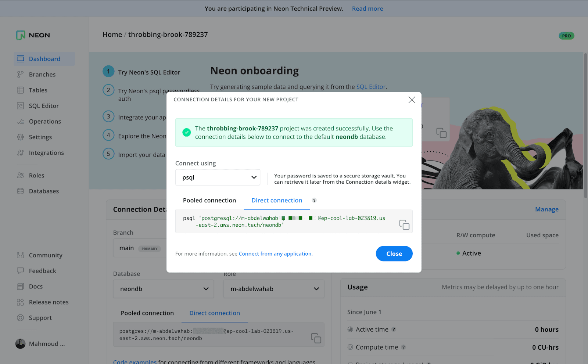Copy the postgres connection string in the widget
588x364 pixels.
(x=316, y=338)
